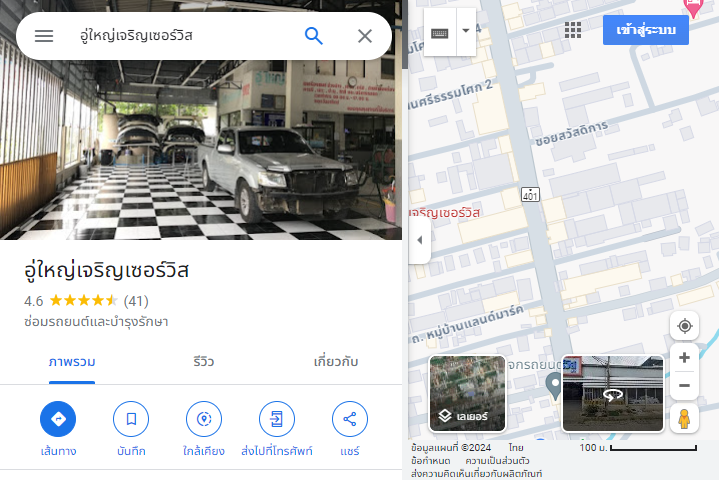The width and height of the screenshot is (719, 480).
Task: Click the blue search magnifier icon
Action: [x=314, y=36]
